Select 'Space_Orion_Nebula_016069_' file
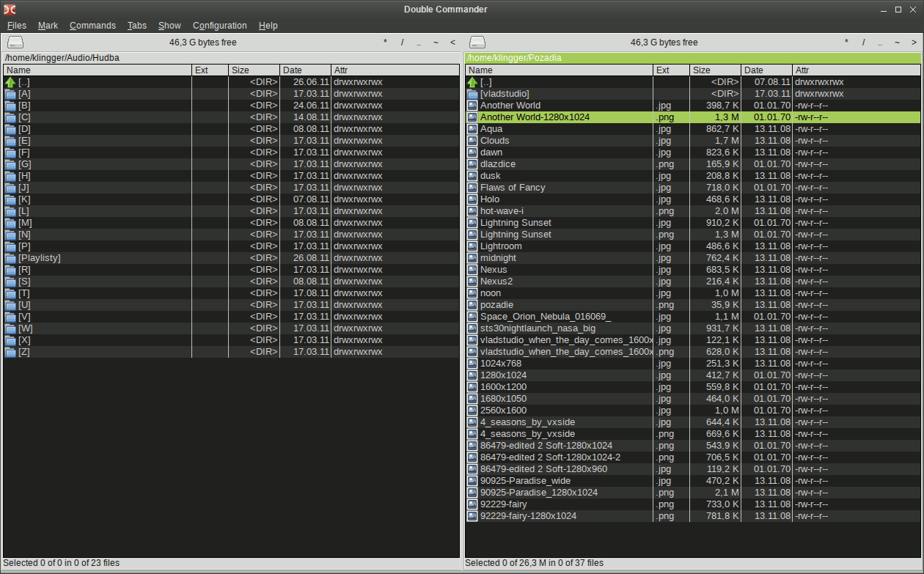Viewport: 924px width, 574px height. [x=546, y=317]
